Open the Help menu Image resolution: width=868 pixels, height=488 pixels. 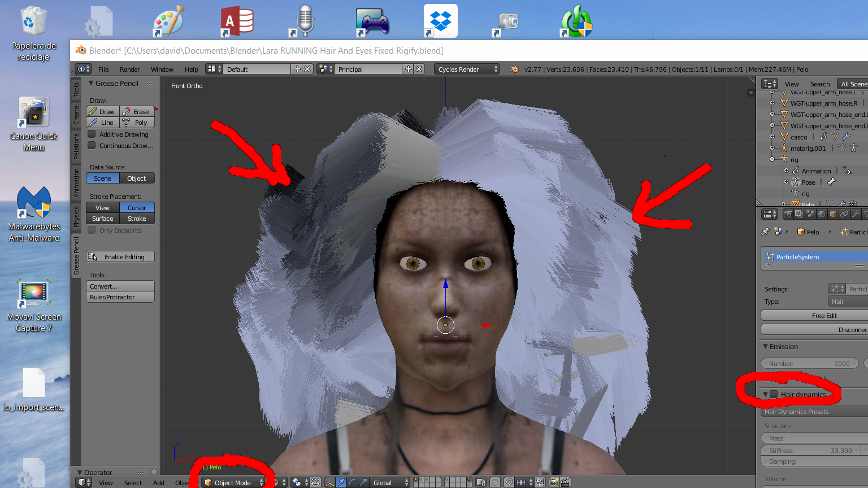(191, 69)
